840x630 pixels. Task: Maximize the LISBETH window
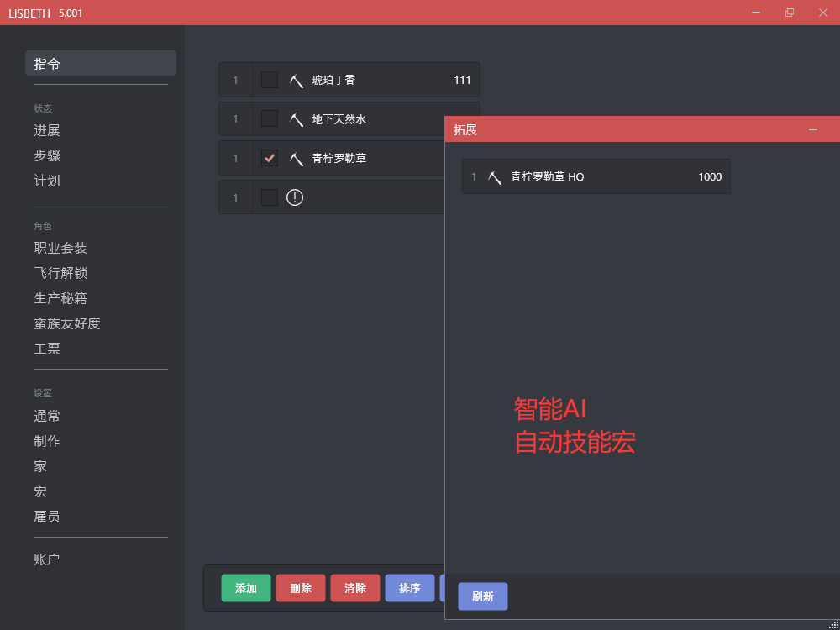click(x=789, y=13)
